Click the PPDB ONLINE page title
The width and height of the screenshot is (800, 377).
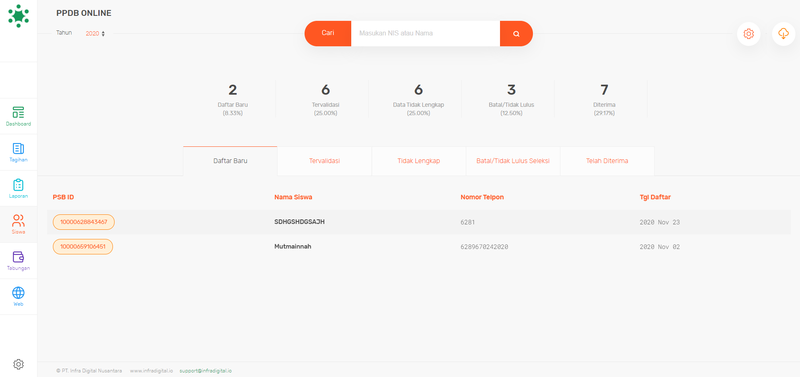(84, 13)
